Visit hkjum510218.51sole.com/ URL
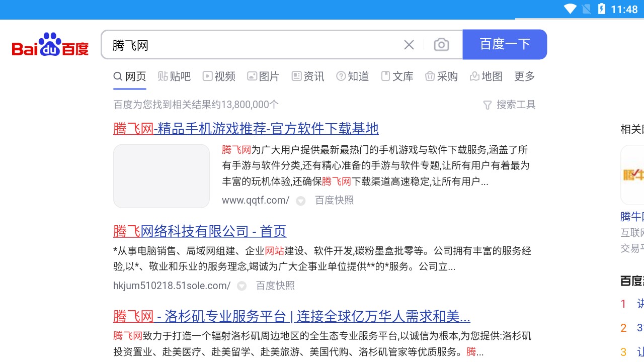Screen dimensions: 644x362 coord(172,286)
